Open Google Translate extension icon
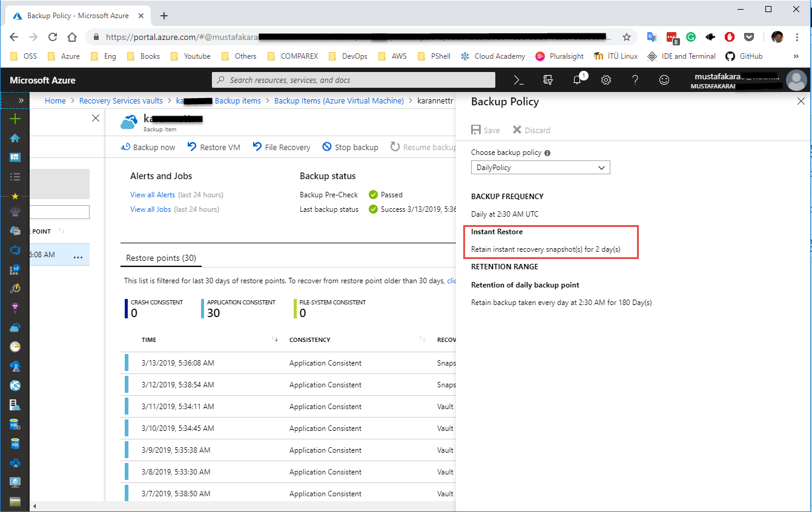This screenshot has width=812, height=512. click(x=652, y=37)
